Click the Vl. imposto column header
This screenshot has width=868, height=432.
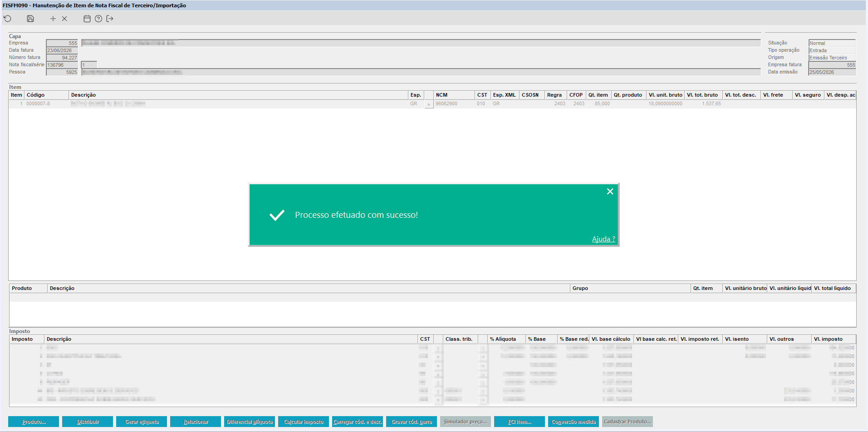(x=834, y=339)
